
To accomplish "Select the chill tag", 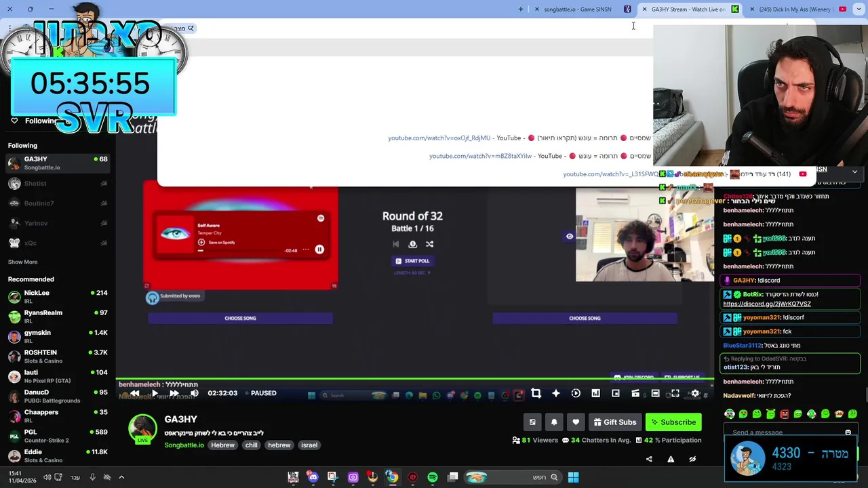I will click(251, 445).
